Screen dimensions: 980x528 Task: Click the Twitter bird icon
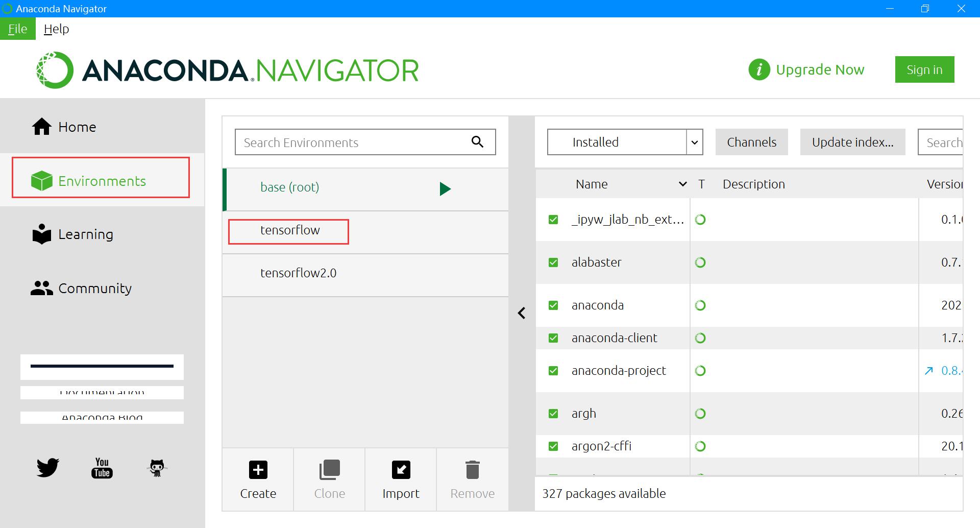click(47, 468)
